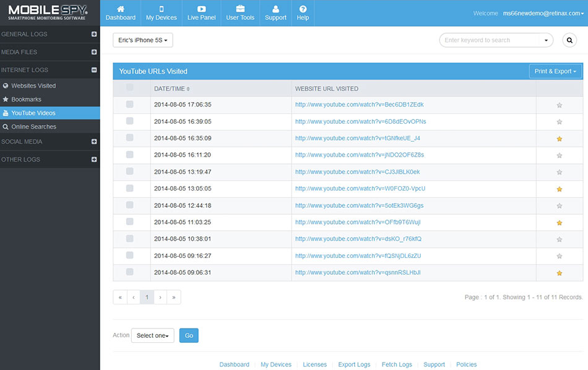Image resolution: width=588 pixels, height=370 pixels.
Task: Open the Eric's iPhone 5S device dropdown
Action: point(143,40)
